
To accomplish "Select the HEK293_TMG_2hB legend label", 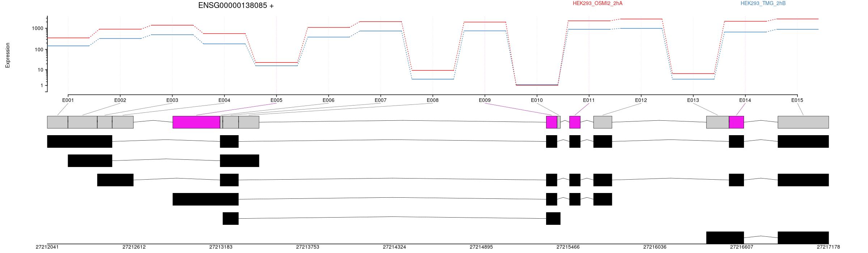I will [763, 3].
